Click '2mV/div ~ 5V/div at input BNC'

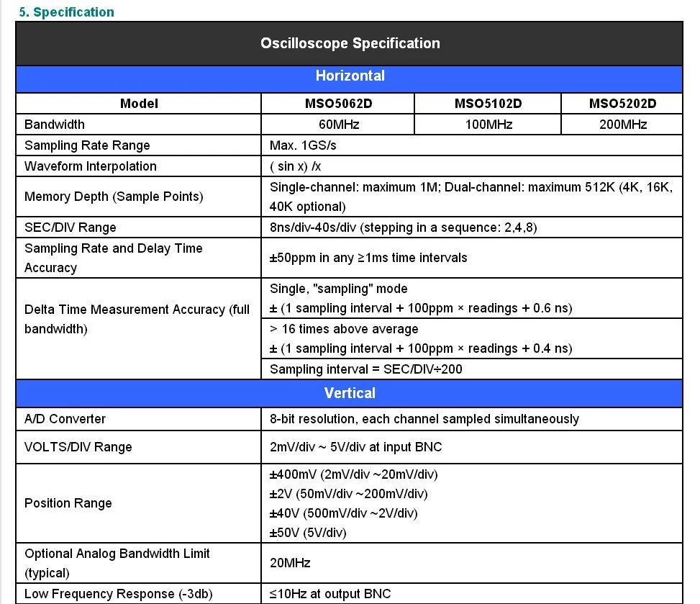click(356, 447)
